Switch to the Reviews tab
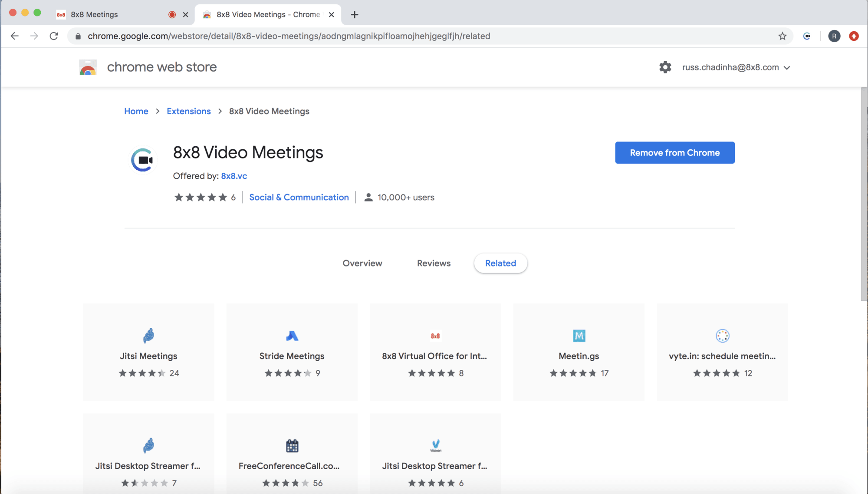Screen dimensions: 868x494 click(x=434, y=263)
